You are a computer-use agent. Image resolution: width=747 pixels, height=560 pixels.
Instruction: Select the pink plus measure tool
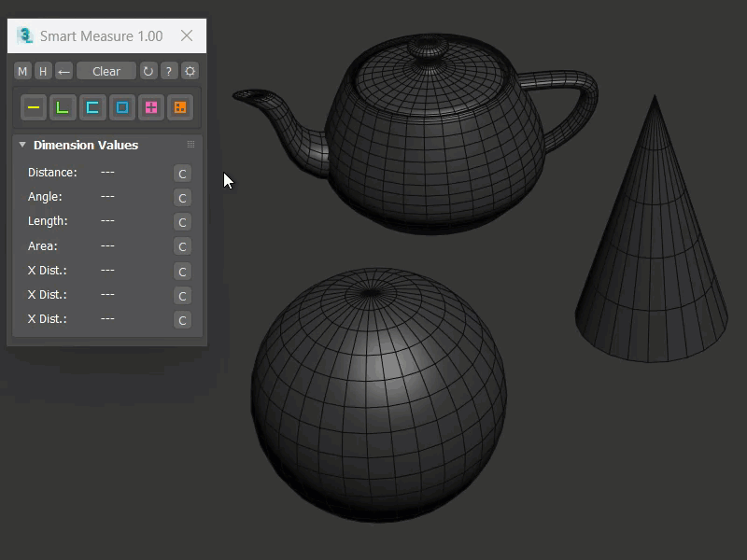pos(150,107)
